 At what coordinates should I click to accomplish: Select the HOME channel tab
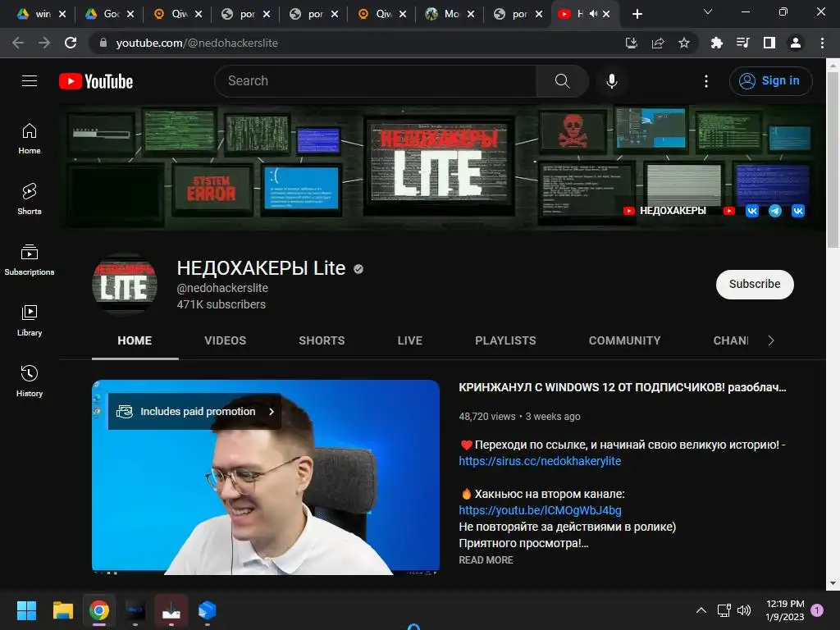pyautogui.click(x=135, y=340)
